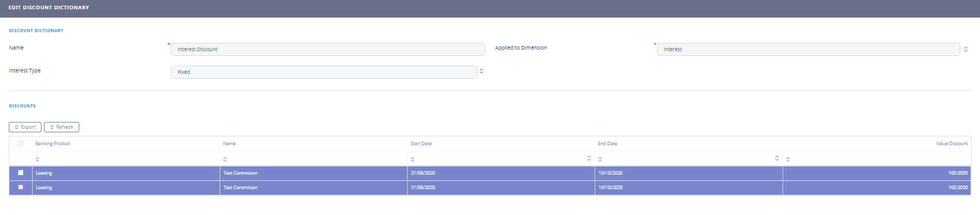Screen dimensions: 980x215
Task: Check the first Leasing row checkbox
Action: (21, 173)
